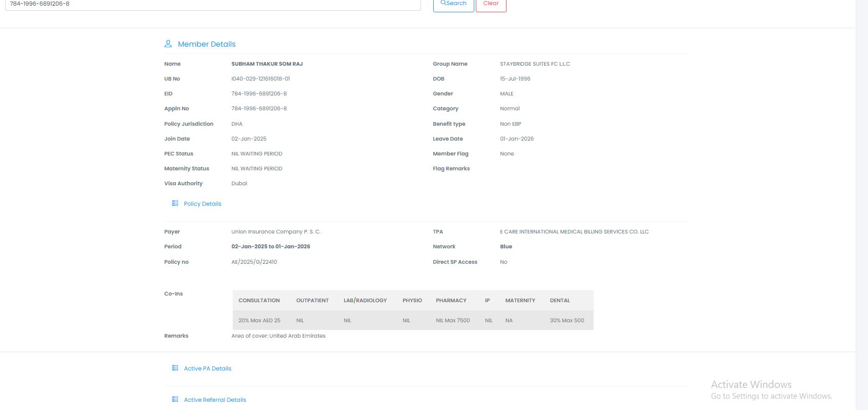Open the Active Referral Details section
This screenshot has width=868, height=410.
coord(215,400)
